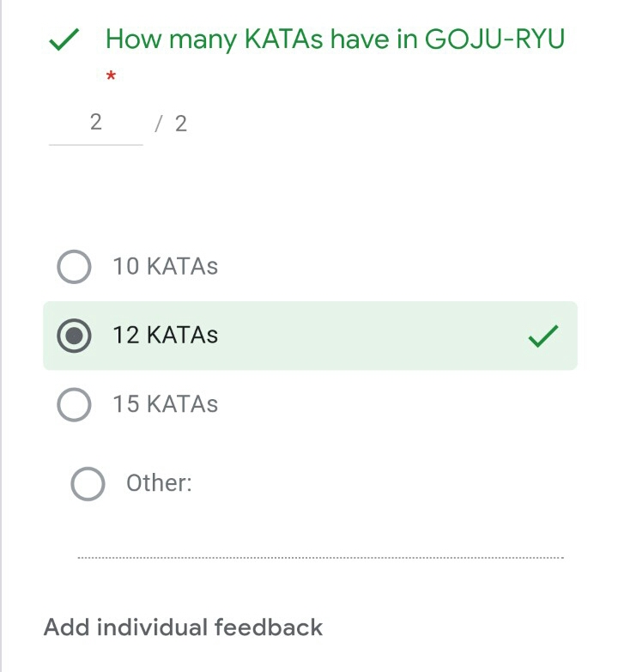Image resolution: width=618 pixels, height=672 pixels.
Task: Click the GOJU-RYU question title text
Action: (x=335, y=39)
